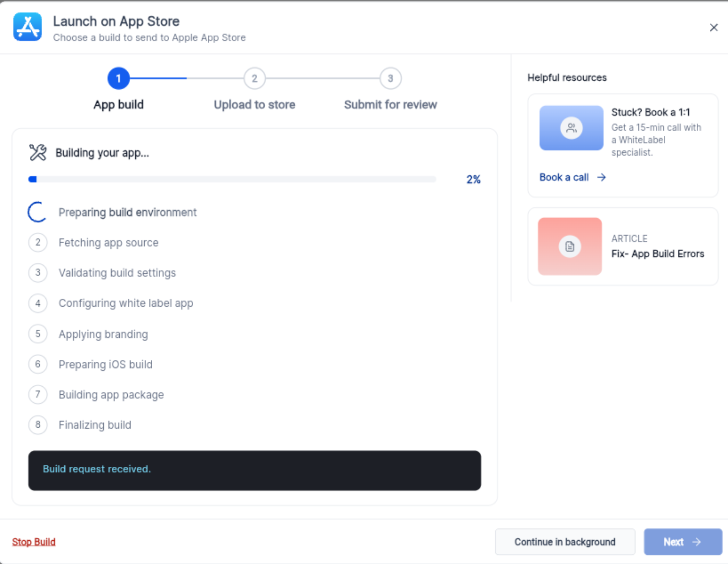The width and height of the screenshot is (728, 564).
Task: Click step 8 circle for Finalizing build
Action: (x=38, y=425)
